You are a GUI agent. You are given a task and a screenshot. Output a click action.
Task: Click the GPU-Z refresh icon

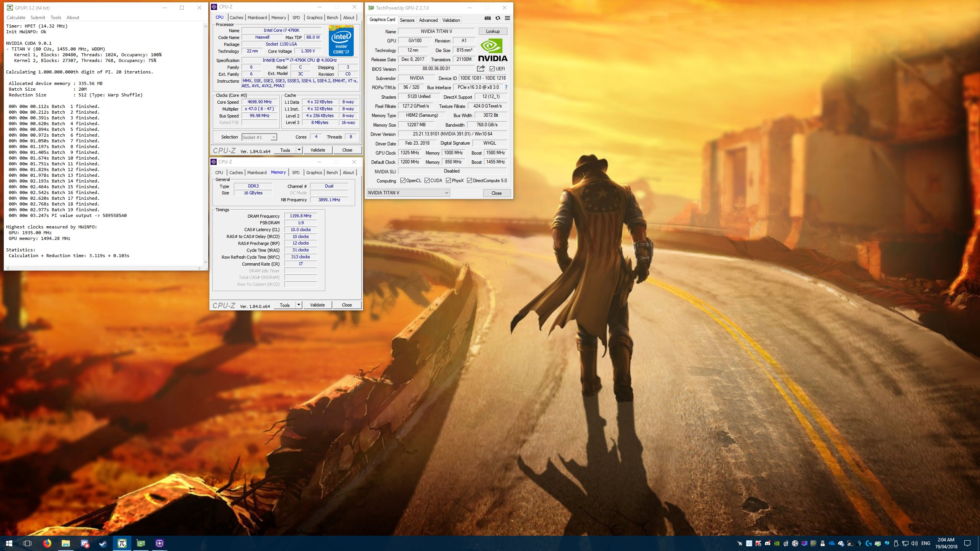coord(498,18)
